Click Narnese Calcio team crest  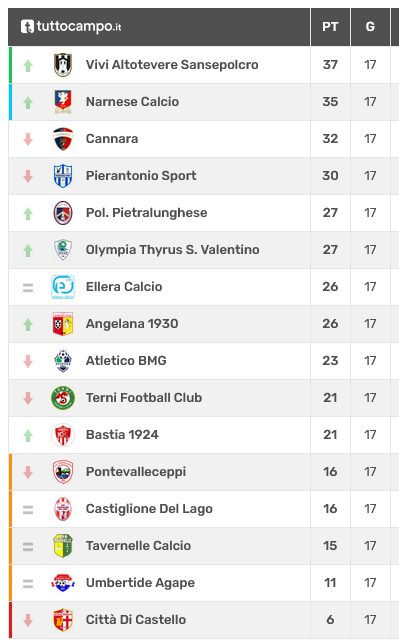pos(63,102)
